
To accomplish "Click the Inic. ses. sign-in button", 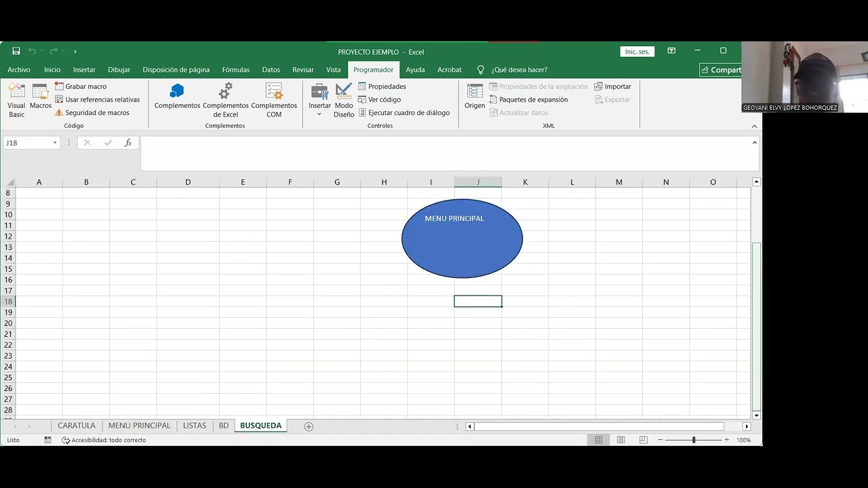I will pyautogui.click(x=637, y=52).
